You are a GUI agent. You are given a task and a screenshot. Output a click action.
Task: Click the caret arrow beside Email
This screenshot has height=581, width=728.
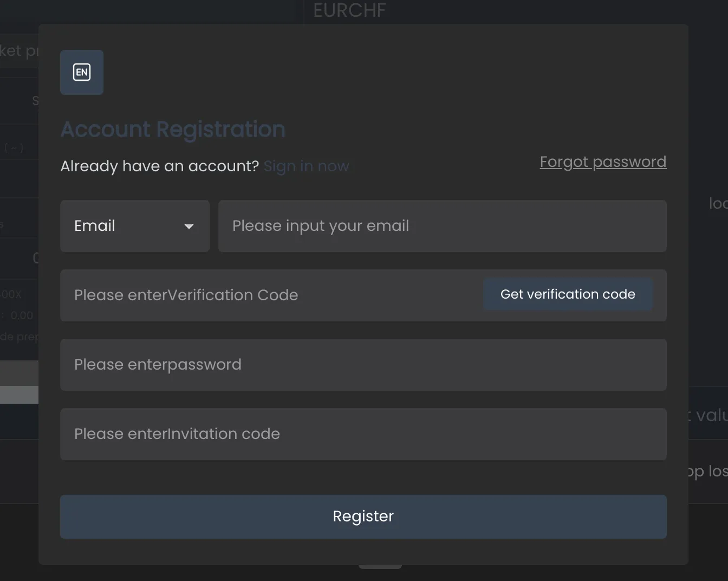pos(189,227)
